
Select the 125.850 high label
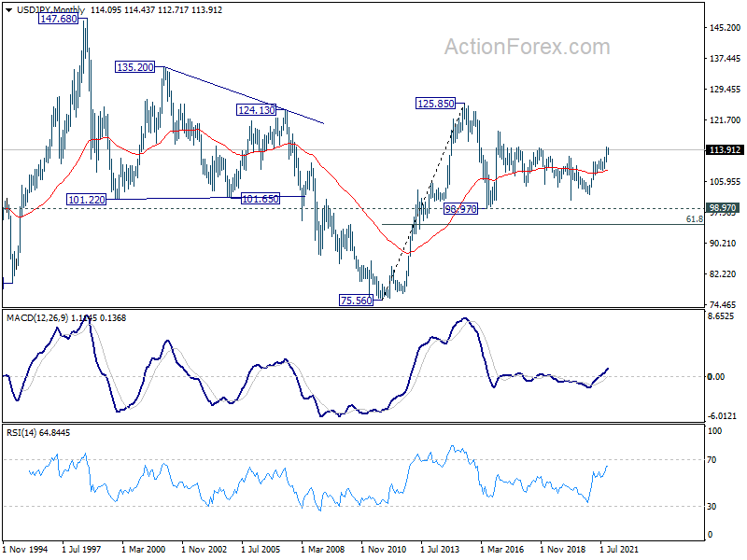tap(434, 104)
